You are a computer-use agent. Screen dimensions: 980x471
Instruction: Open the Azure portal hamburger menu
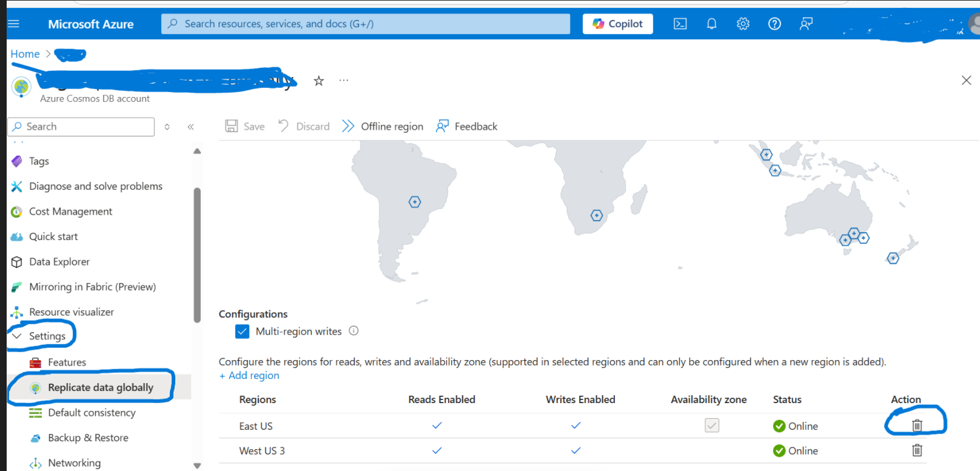(x=13, y=24)
